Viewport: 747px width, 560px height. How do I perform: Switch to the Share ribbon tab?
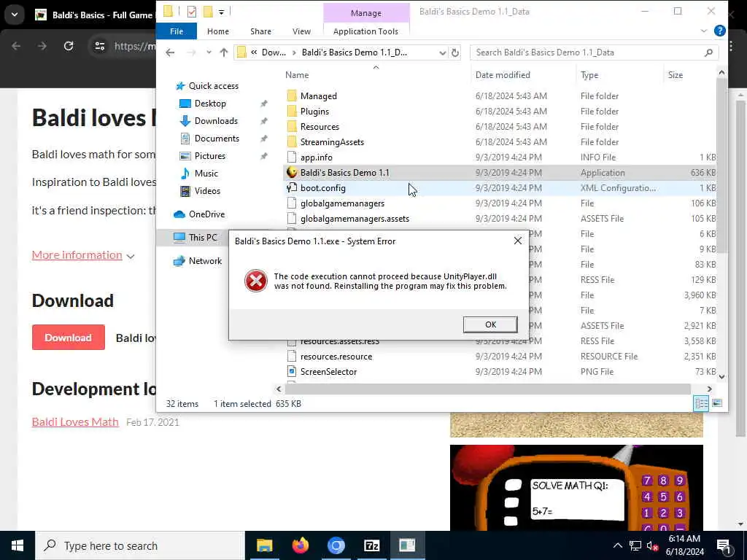(x=260, y=31)
